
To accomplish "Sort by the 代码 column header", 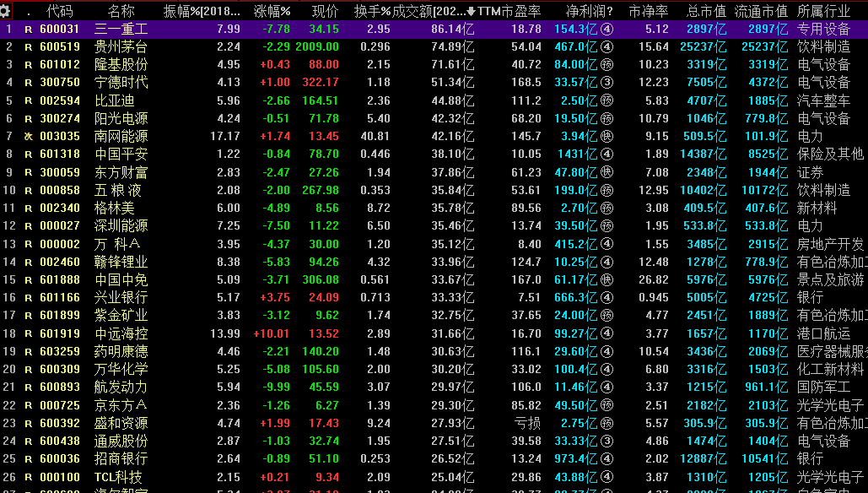I will (59, 11).
